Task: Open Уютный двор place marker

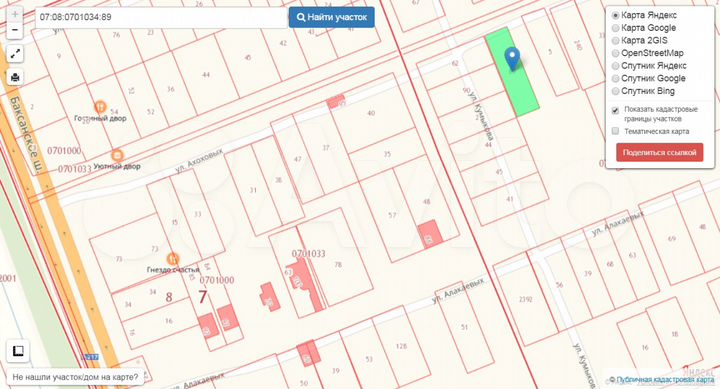Action: [x=117, y=155]
